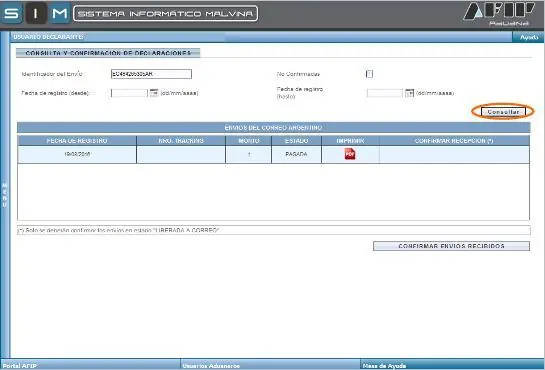Open Mesa de Ayuda footer link
The image size is (545, 370).
384,365
